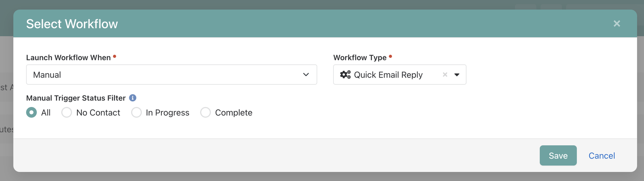Select the Complete radio button
Image resolution: width=644 pixels, height=181 pixels.
(205, 112)
